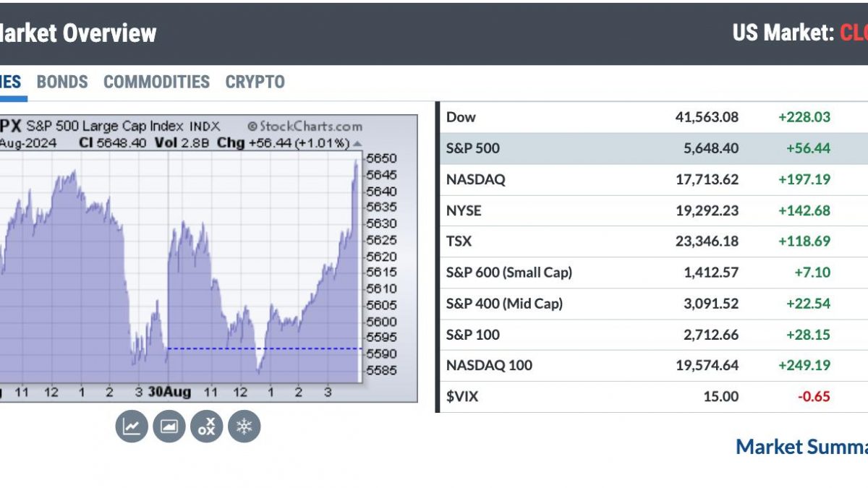Viewport: 868px width, 488px height.
Task: Click the S&P 500 intraday chart image
Action: (x=209, y=257)
